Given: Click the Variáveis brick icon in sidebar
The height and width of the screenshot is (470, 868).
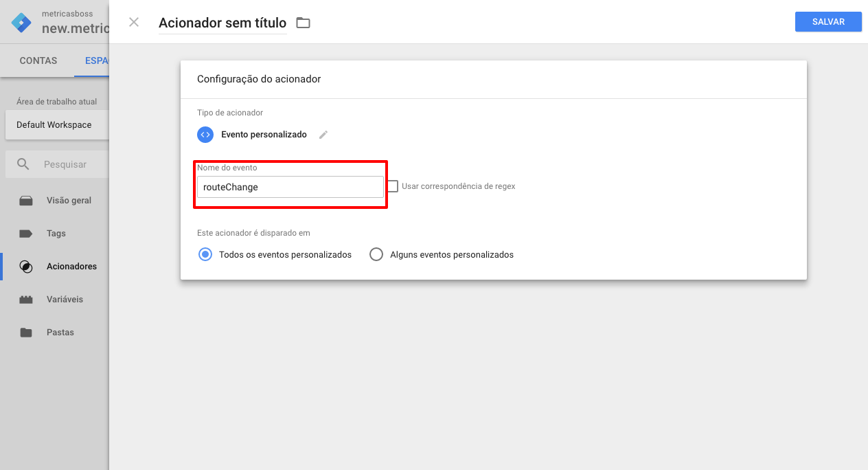Looking at the screenshot, I should click(x=26, y=300).
